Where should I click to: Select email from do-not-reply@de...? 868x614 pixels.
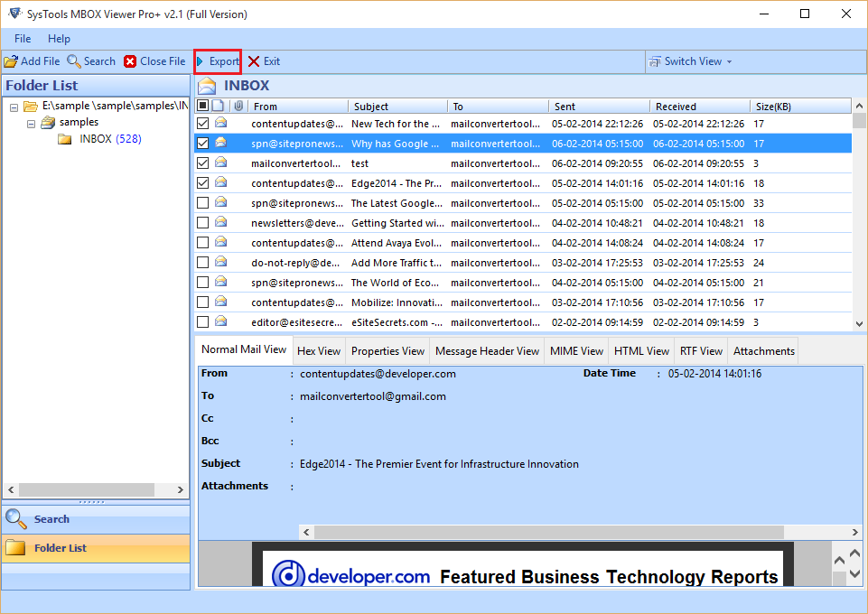coord(523,263)
